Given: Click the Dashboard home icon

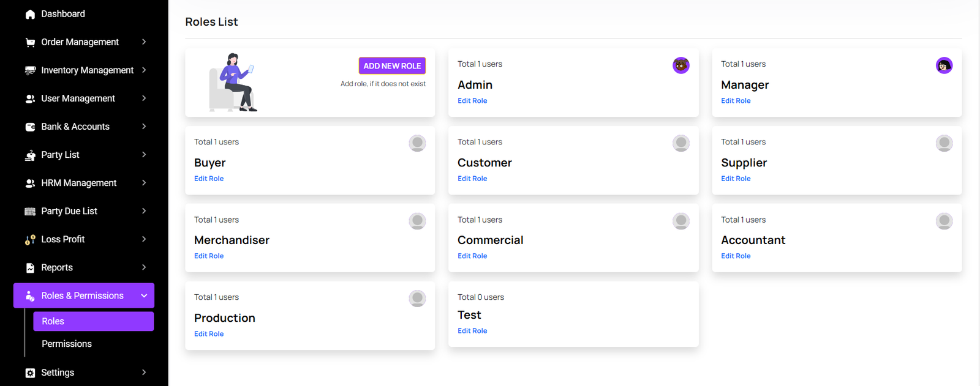Looking at the screenshot, I should point(30,14).
